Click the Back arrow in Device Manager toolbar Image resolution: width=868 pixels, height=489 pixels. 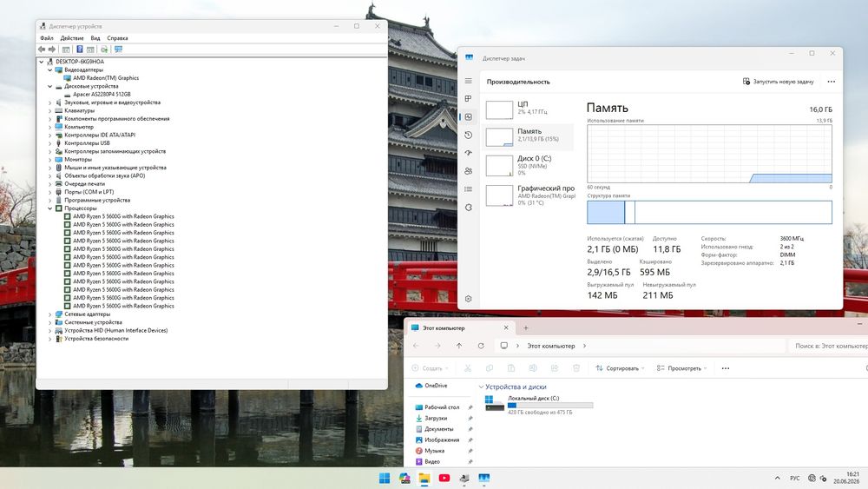pyautogui.click(x=42, y=50)
